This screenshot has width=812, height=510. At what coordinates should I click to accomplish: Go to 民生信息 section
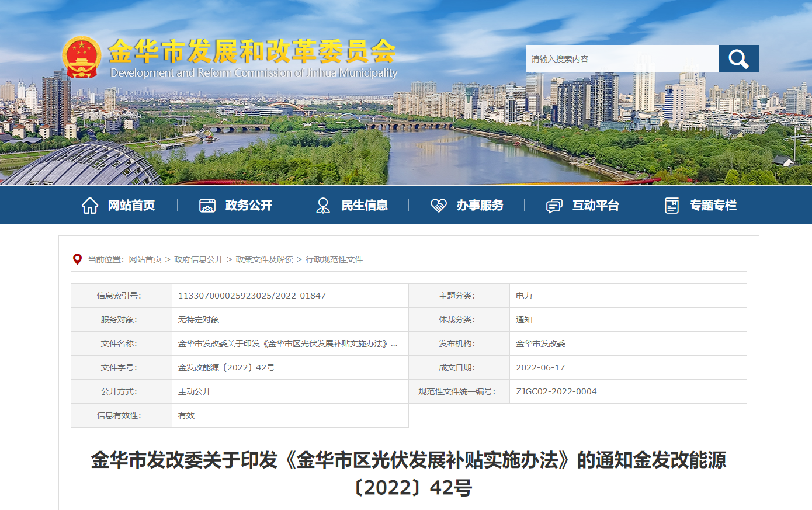click(365, 206)
